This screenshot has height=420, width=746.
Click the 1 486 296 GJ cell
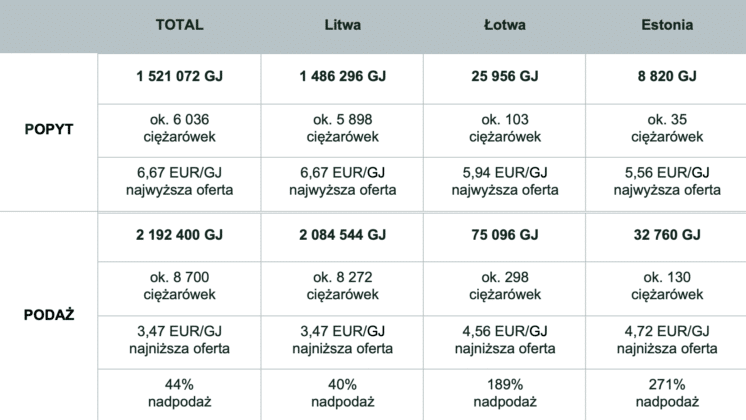click(x=343, y=78)
